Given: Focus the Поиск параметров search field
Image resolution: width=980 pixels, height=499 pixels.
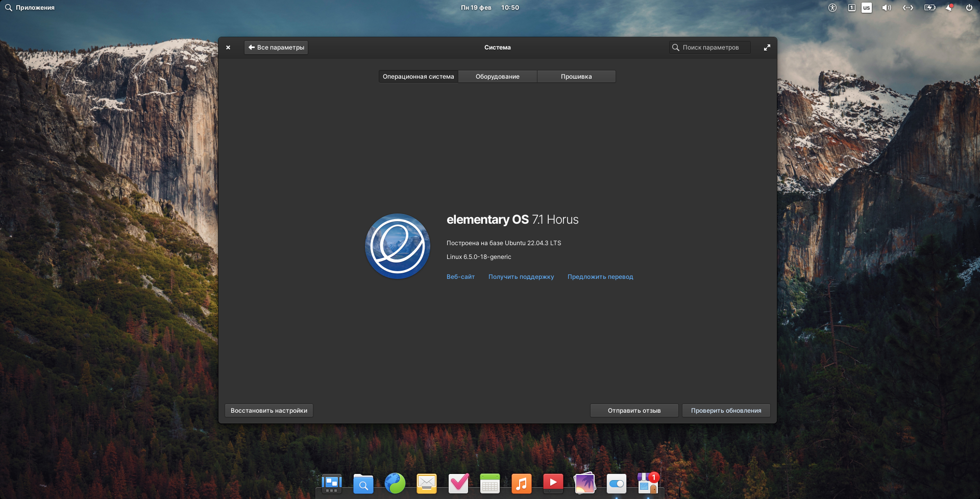Looking at the screenshot, I should click(x=710, y=47).
